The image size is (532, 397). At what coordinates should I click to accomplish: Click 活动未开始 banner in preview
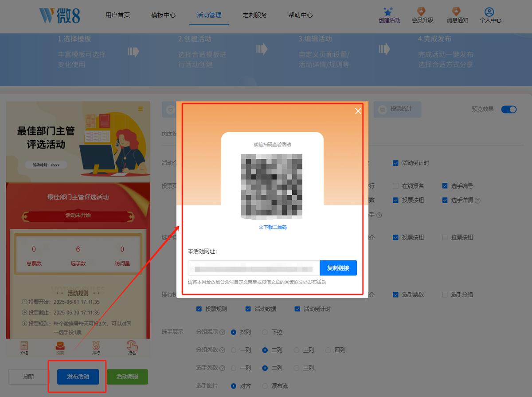(78, 216)
